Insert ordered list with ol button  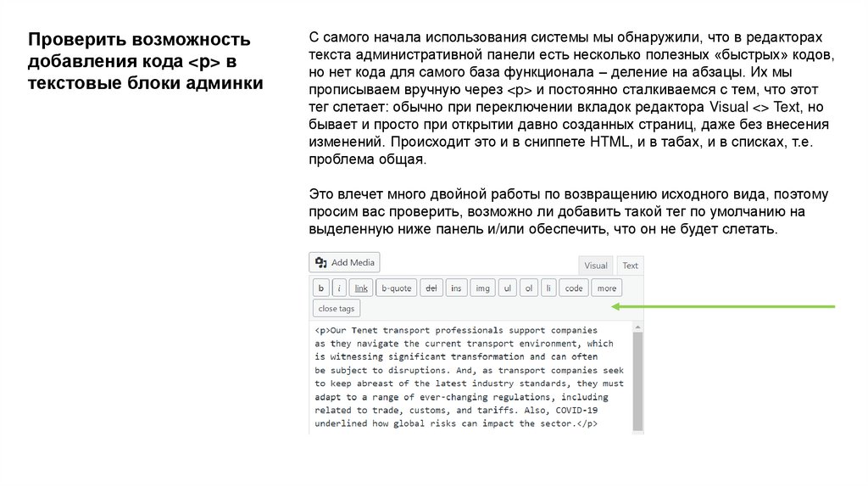(x=529, y=288)
